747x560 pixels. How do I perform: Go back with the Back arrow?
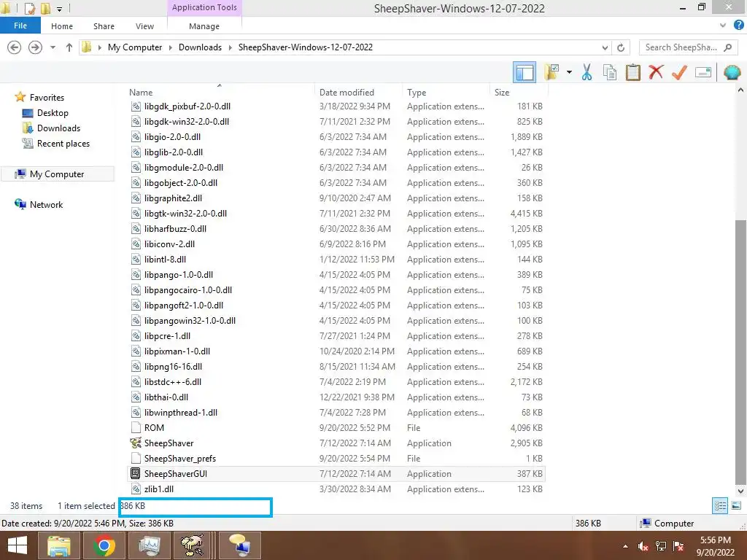(15, 47)
